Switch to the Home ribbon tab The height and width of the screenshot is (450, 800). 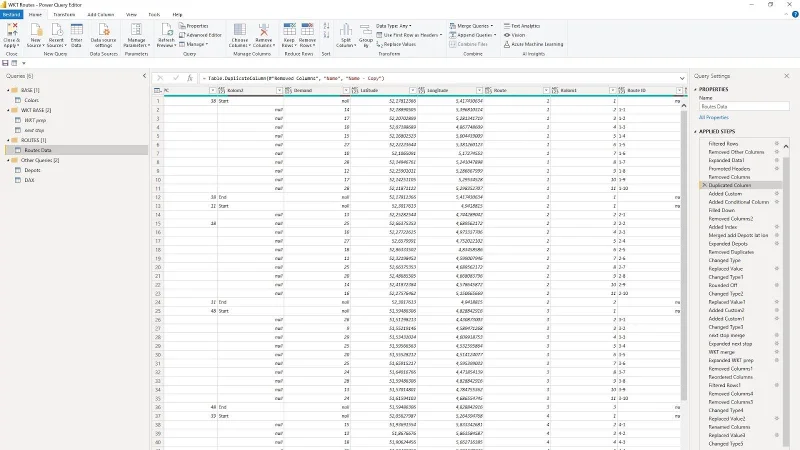[x=35, y=14]
